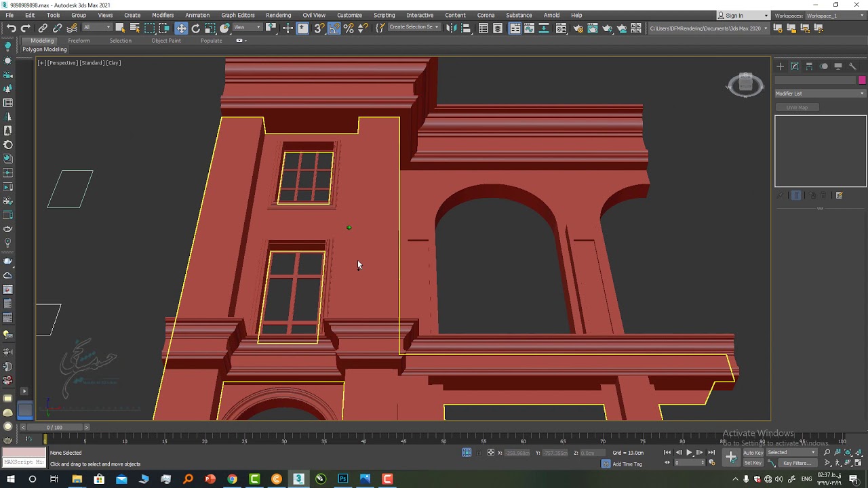
Task: Toggle Window/Crossing selection mode
Action: click(x=164, y=28)
